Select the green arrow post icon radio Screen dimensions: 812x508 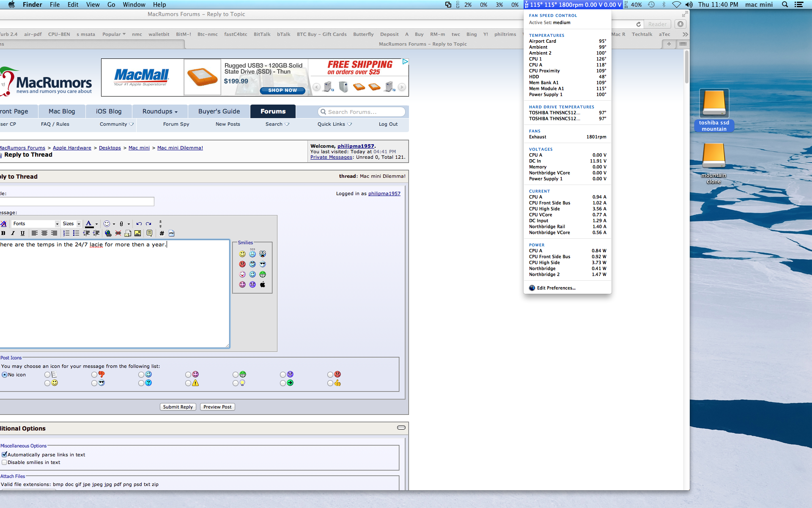283,383
